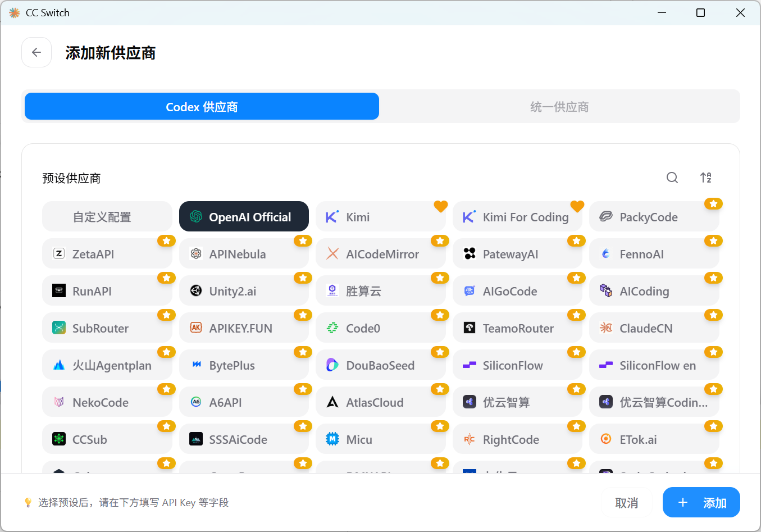Image resolution: width=761 pixels, height=532 pixels.
Task: Click the 胜算云 logo icon
Action: [x=332, y=291]
